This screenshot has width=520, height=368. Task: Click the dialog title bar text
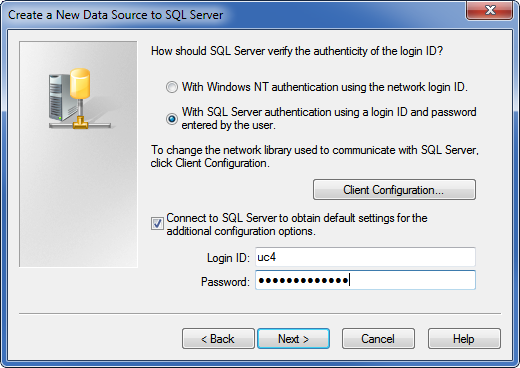coord(115,15)
